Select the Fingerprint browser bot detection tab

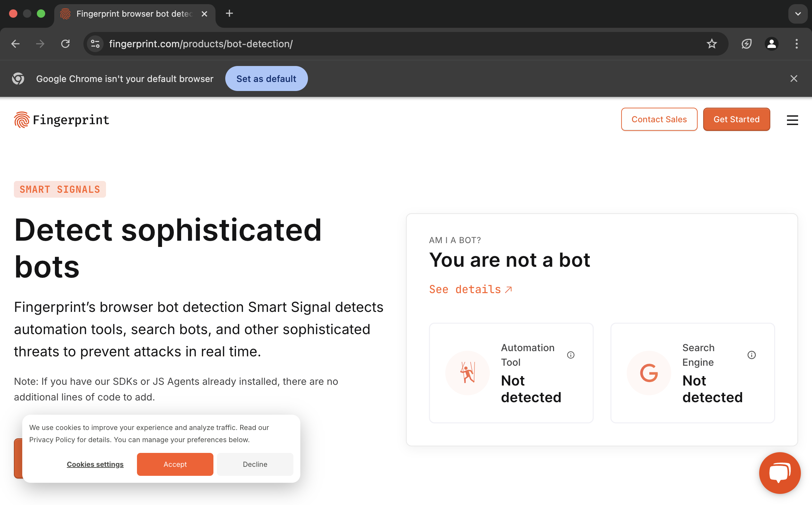pos(134,14)
